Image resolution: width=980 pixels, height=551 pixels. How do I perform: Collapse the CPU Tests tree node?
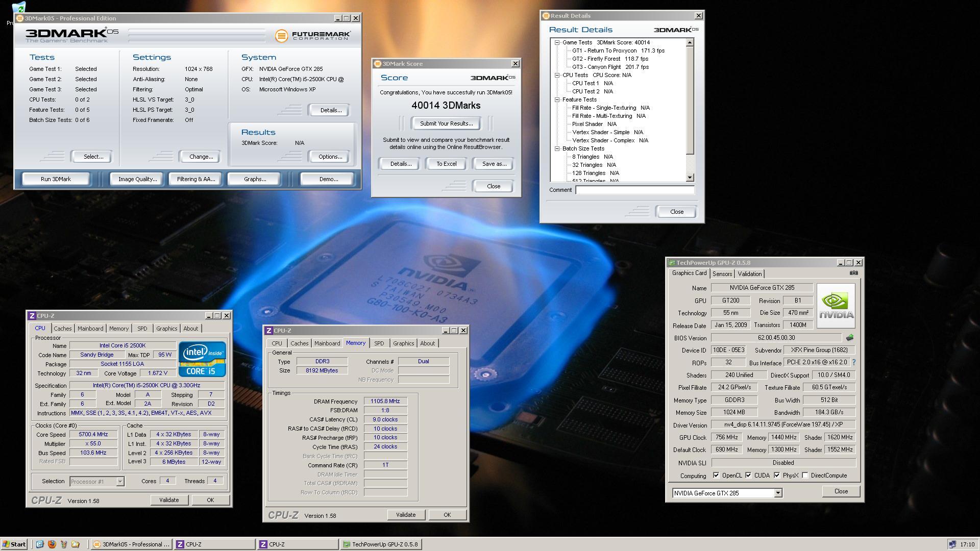tap(557, 76)
